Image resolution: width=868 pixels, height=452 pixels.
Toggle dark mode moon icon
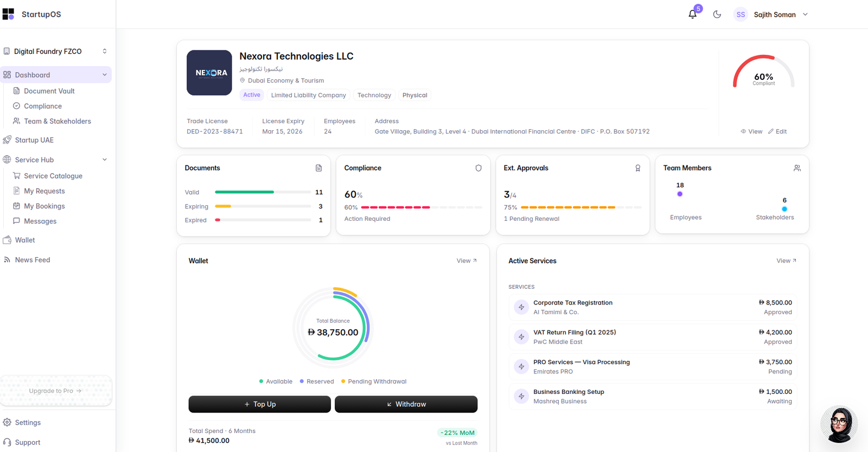point(717,15)
